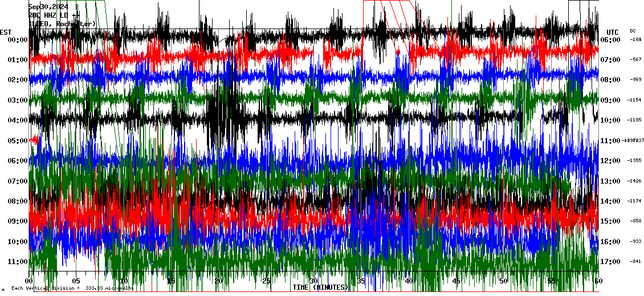Click the 25 minute tick label
This screenshot has height=296, width=644.
point(266,281)
